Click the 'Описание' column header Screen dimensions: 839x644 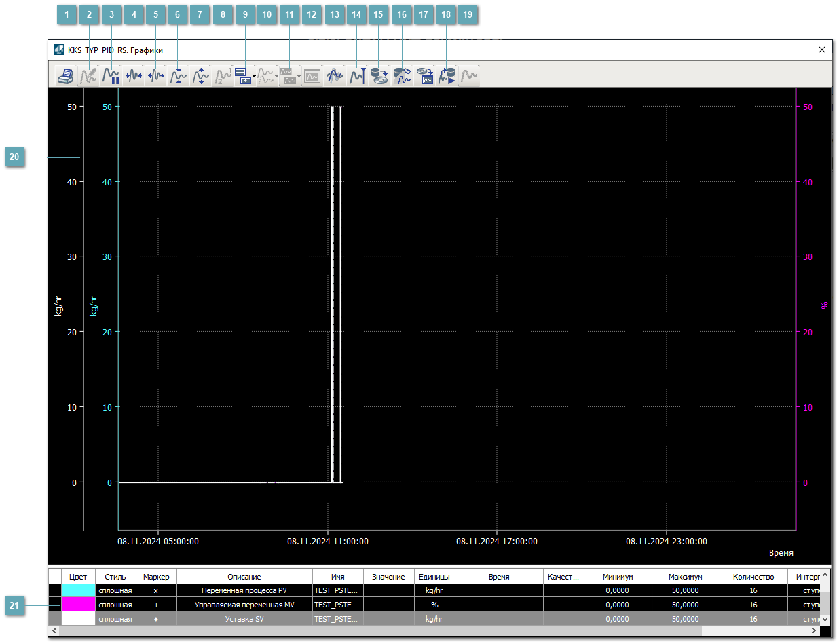coord(244,577)
